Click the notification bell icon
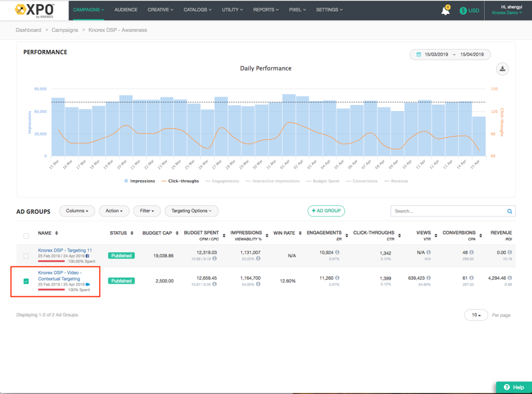The height and width of the screenshot is (394, 532). point(445,11)
